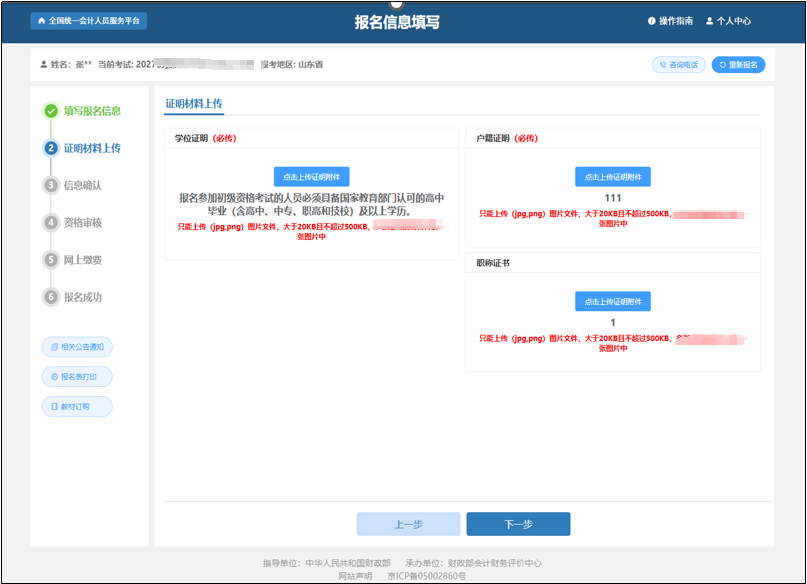Select the 证明材料上传 section tab
Image resolution: width=807 pixels, height=584 pixels.
pyautogui.click(x=193, y=102)
